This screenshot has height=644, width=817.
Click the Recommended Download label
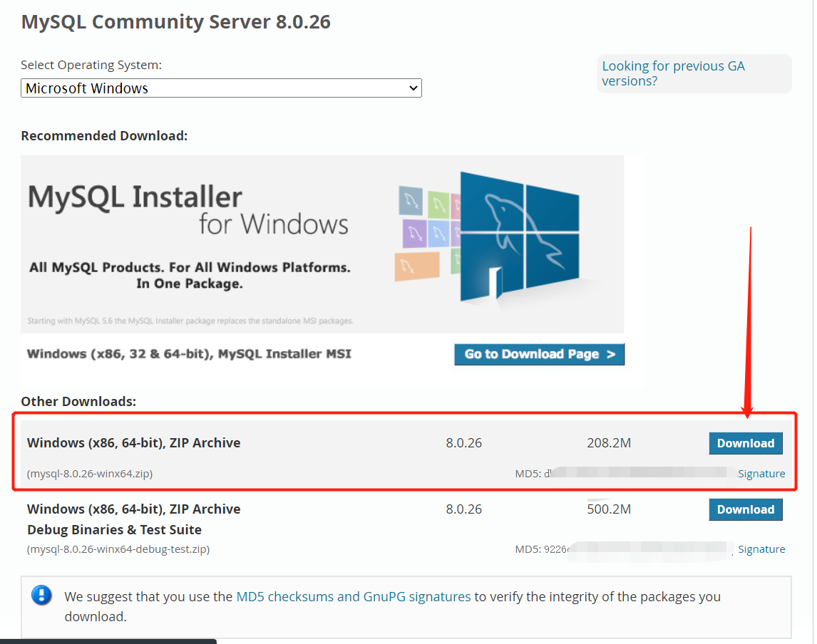coord(104,136)
